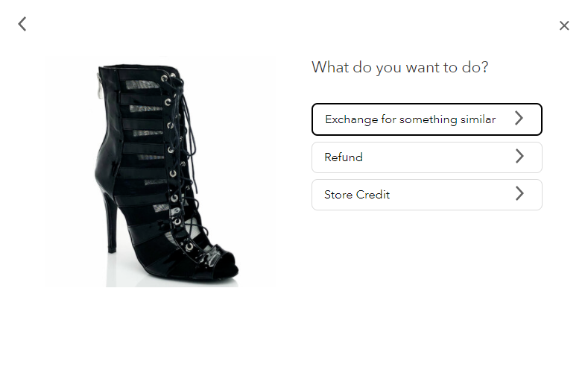Open Refund via its right chevron
Viewport: 588px width, 388px height.
pyautogui.click(x=519, y=156)
